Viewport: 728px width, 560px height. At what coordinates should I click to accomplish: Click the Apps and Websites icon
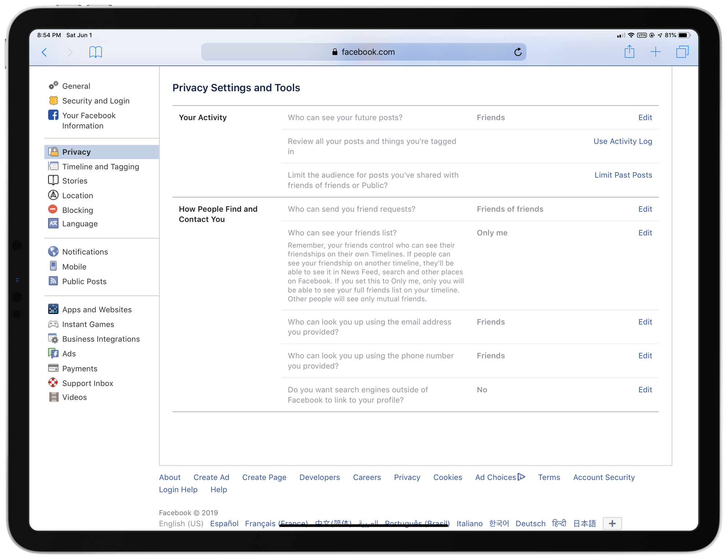(x=53, y=309)
